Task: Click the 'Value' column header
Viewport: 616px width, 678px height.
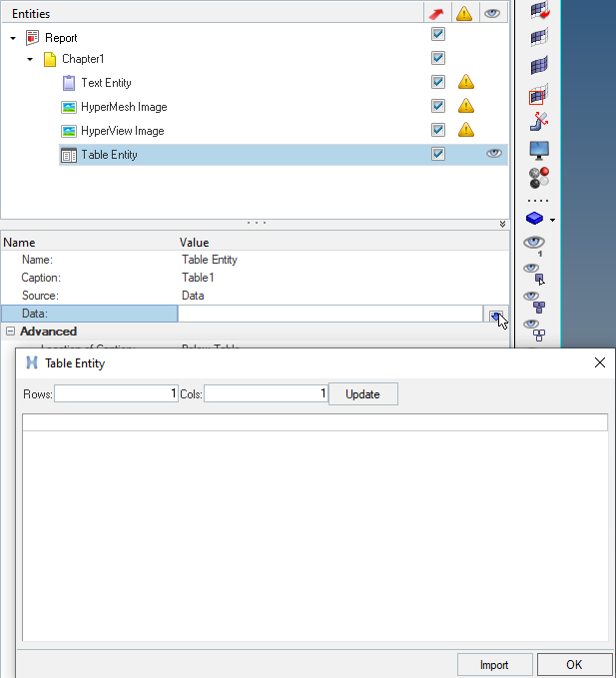Action: pos(194,243)
